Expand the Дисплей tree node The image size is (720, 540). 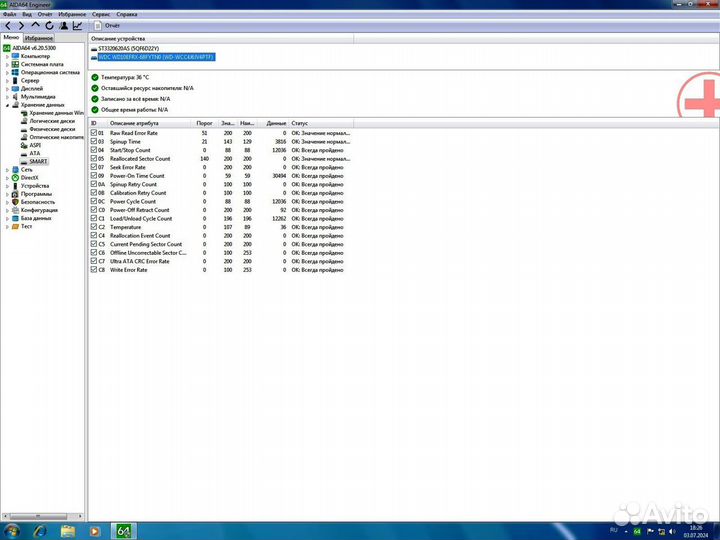[7, 89]
